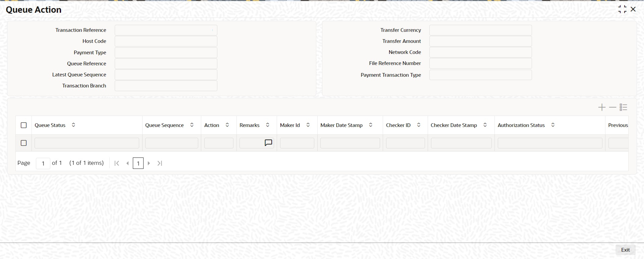Focus the Host Code field
The width and height of the screenshot is (644, 259).
point(166,41)
